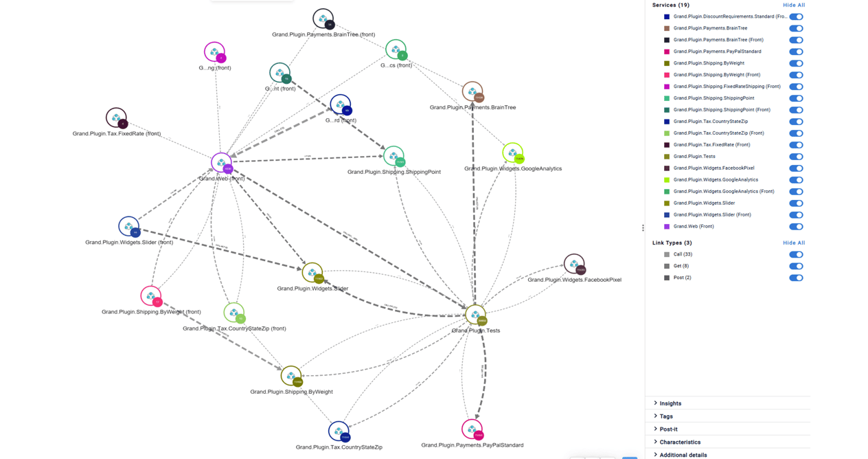
Task: Click the Grand.Plugin.Payments.PayPalStandard node icon
Action: 472,429
